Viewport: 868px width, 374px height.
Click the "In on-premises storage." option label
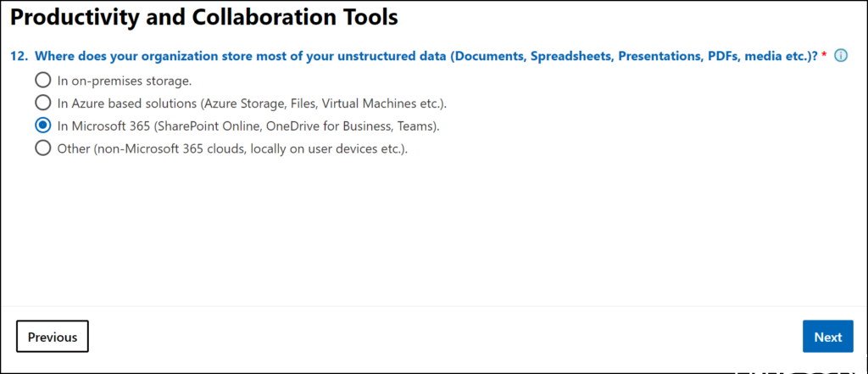(125, 81)
